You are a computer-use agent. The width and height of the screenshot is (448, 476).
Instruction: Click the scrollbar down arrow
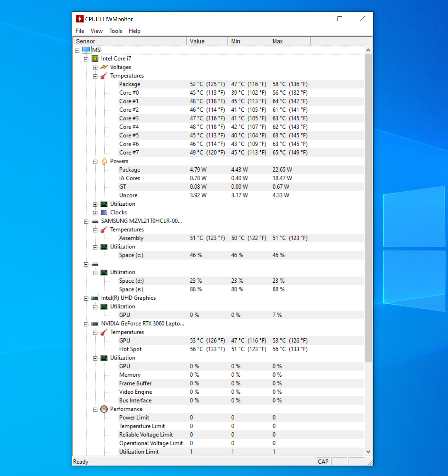pos(368,452)
